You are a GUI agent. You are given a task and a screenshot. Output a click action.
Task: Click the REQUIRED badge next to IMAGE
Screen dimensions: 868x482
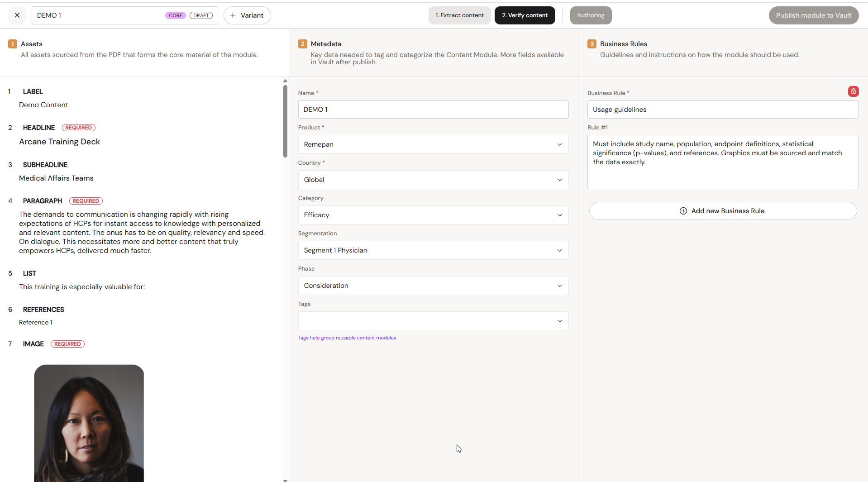point(67,344)
